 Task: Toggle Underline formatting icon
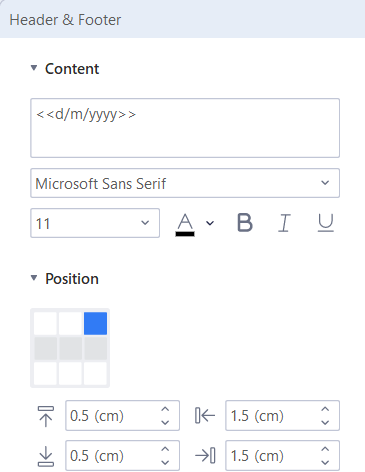[x=325, y=223]
